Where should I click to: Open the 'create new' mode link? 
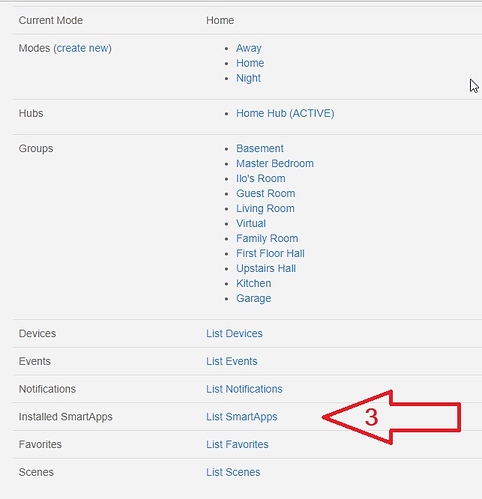[83, 48]
